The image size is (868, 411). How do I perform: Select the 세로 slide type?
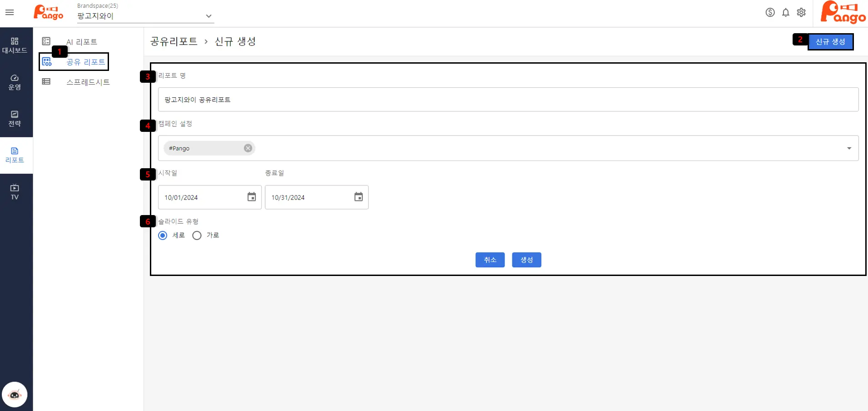pyautogui.click(x=163, y=236)
